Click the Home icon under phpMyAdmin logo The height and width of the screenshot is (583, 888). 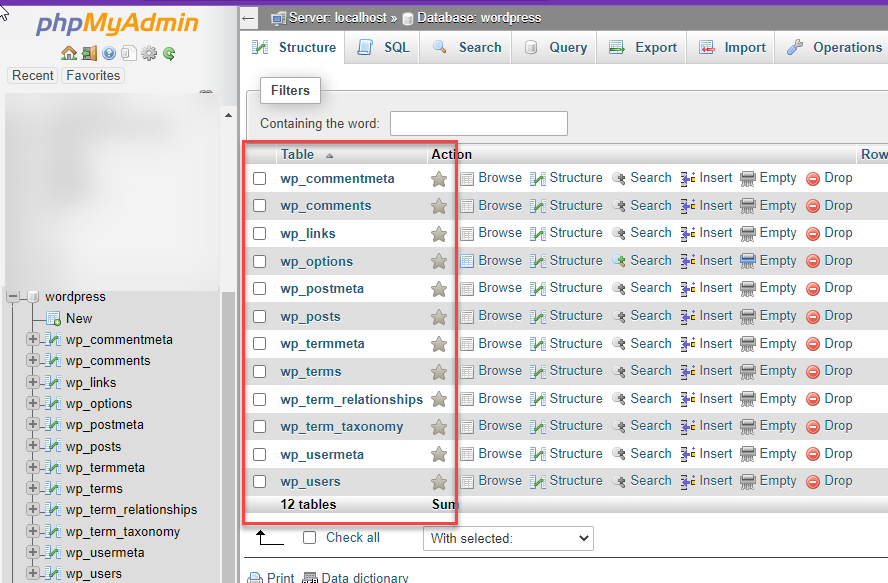coord(68,53)
